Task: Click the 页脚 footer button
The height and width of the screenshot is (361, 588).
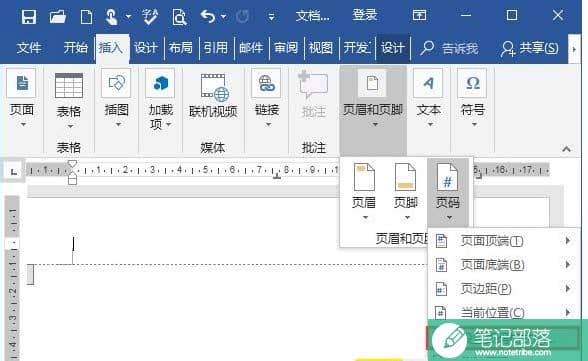Action: point(406,192)
